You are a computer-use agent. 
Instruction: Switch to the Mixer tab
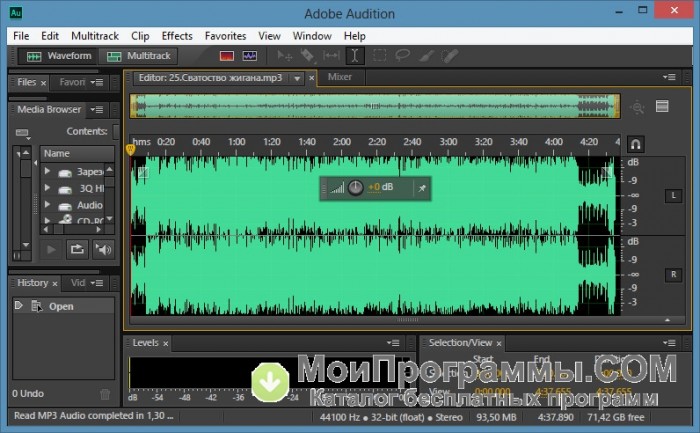tap(340, 77)
